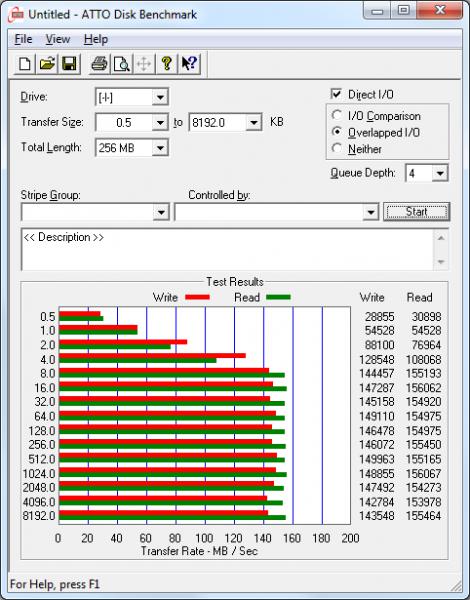Select the Overlapped I/O radio button
Image resolution: width=470 pixels, height=600 pixels.
(x=337, y=132)
